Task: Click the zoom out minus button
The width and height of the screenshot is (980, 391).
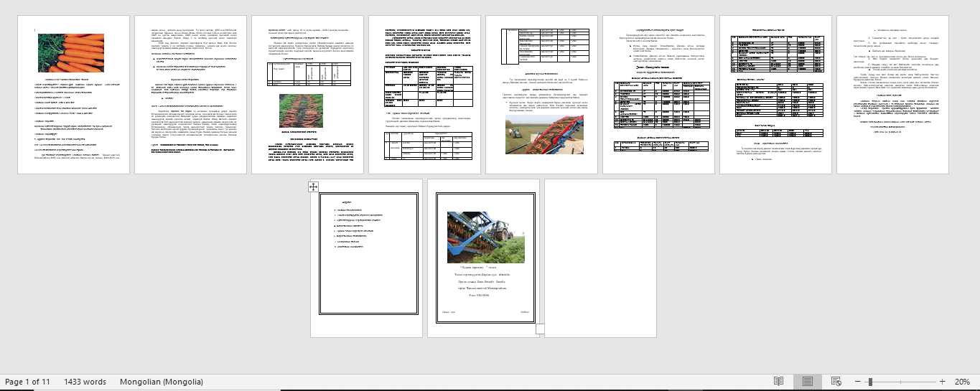Action: [857, 382]
